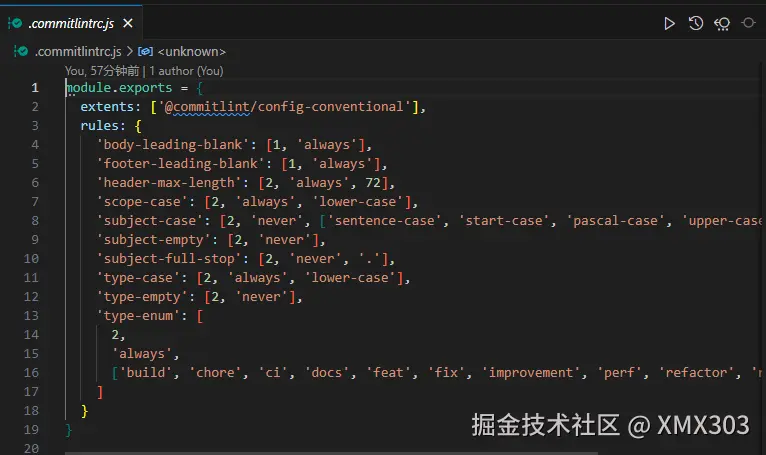Close the .commitlintrc.js tab
The width and height of the screenshot is (766, 455).
(x=128, y=23)
